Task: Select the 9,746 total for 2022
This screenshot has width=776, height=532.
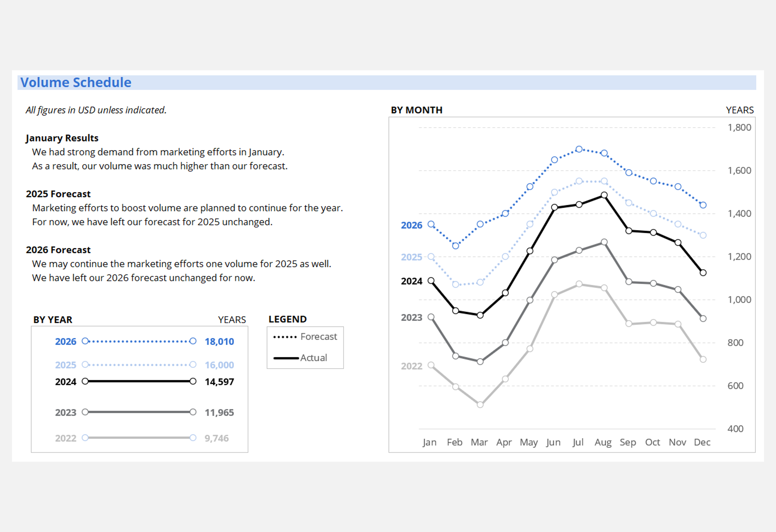Action: click(216, 438)
